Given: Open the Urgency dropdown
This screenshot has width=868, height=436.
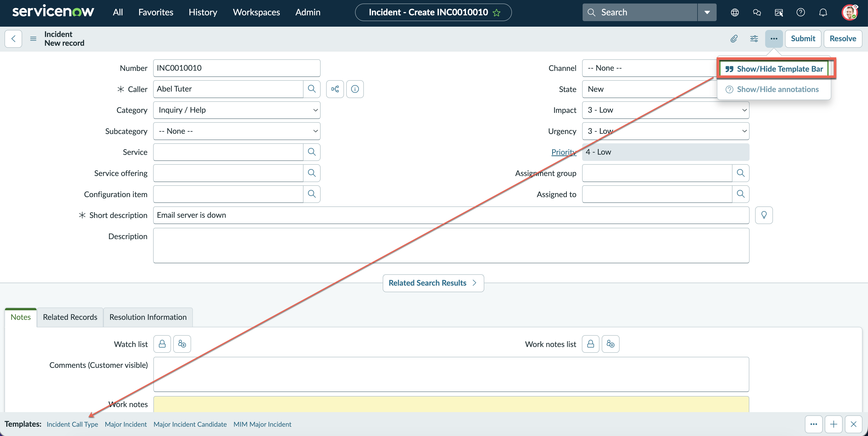Looking at the screenshot, I should click(x=666, y=131).
